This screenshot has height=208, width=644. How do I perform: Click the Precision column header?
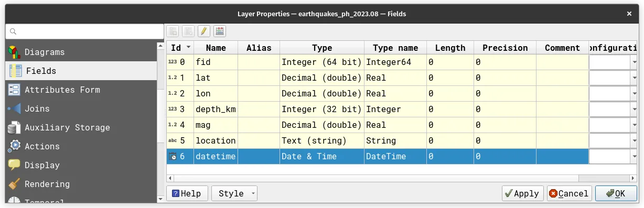pyautogui.click(x=505, y=48)
